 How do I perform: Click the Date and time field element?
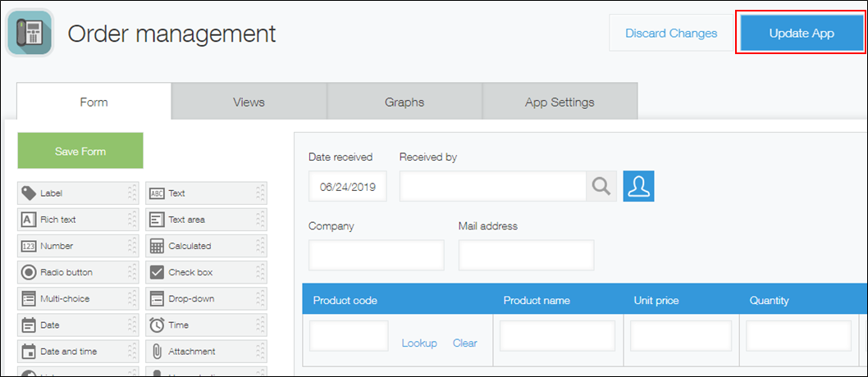point(74,351)
